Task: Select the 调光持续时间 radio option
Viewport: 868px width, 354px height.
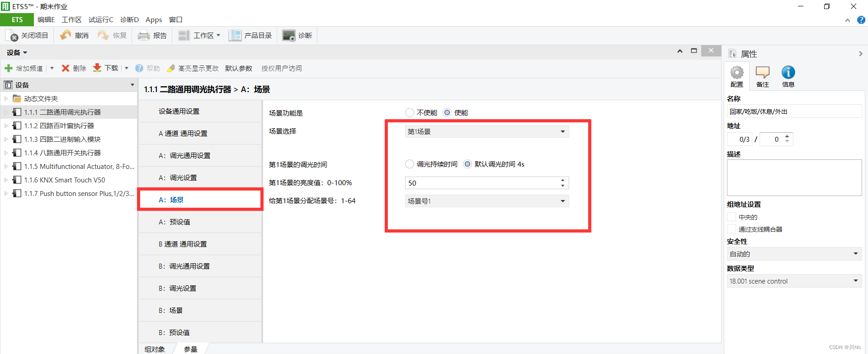Action: tap(410, 164)
